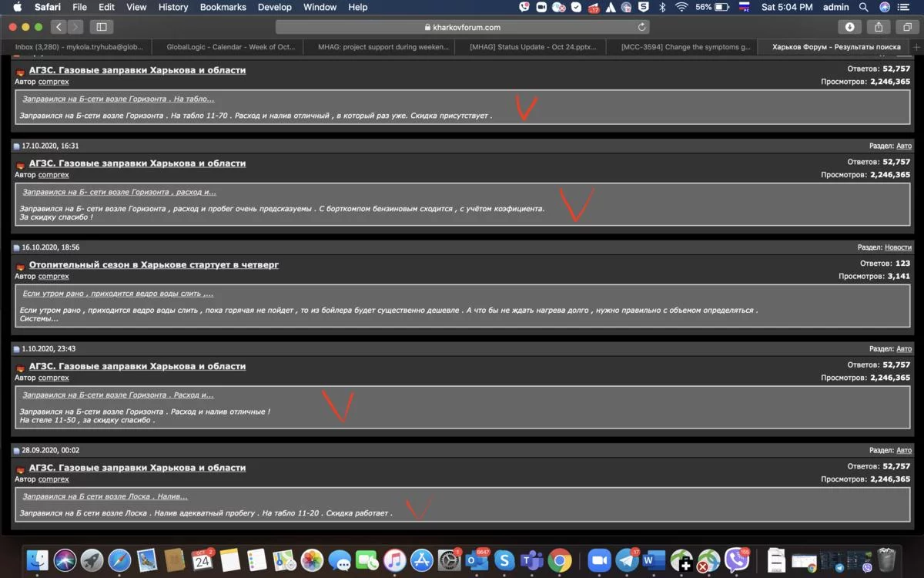This screenshot has height=578, width=924.
Task: Reload the page with the refresh icon
Action: (x=641, y=27)
